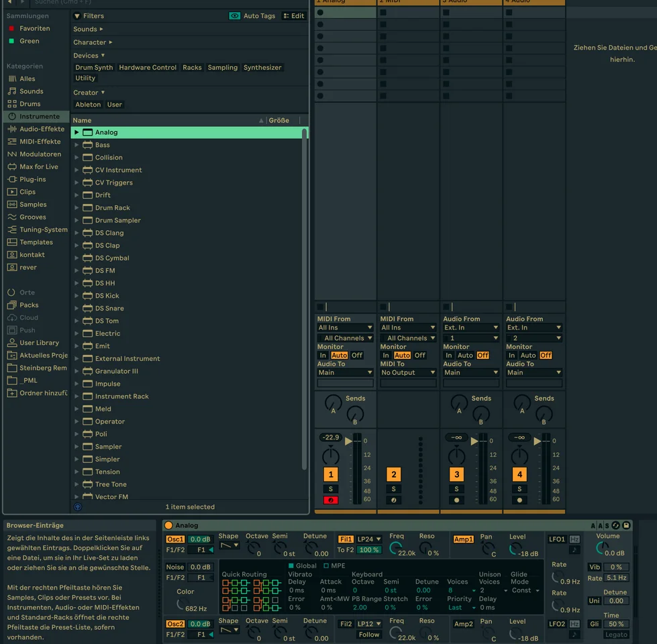This screenshot has width=657, height=644.
Task: Expand the Sounds filter group
Action: [x=88, y=29]
